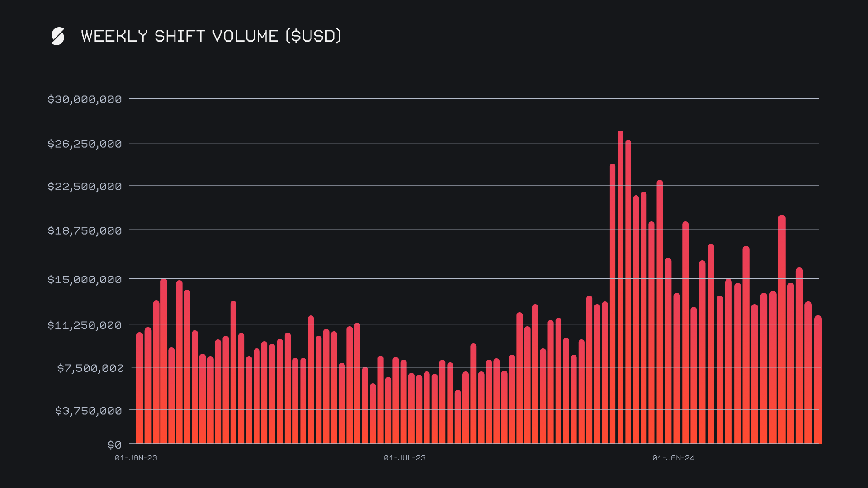Image resolution: width=868 pixels, height=488 pixels.
Task: Select the 01-JAN-23 date marker
Action: [136, 458]
